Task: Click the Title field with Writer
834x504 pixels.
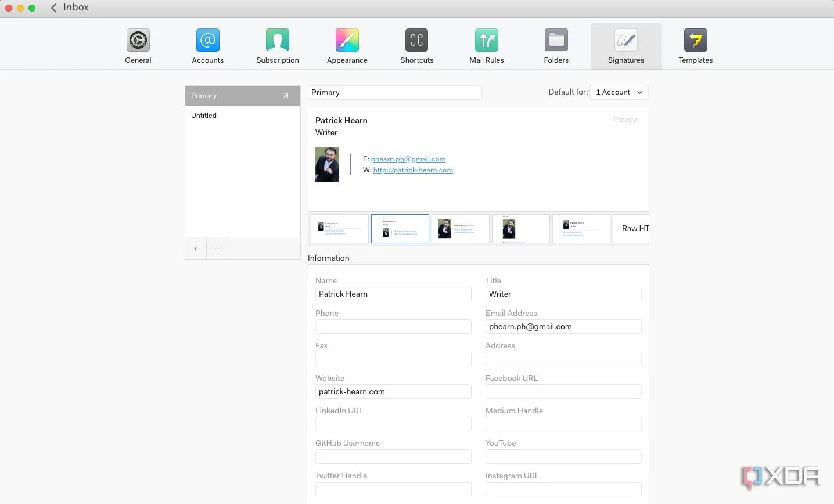Action: 563,294
